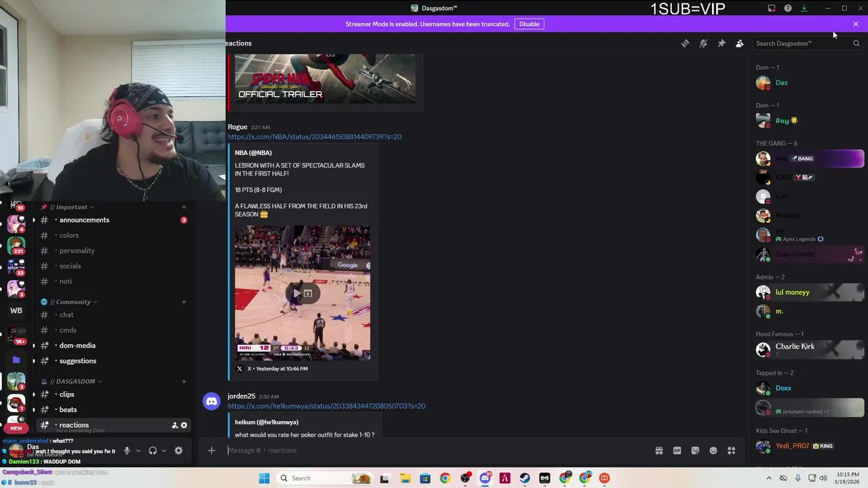Collapse the Important category
The image size is (868, 488).
(x=71, y=207)
